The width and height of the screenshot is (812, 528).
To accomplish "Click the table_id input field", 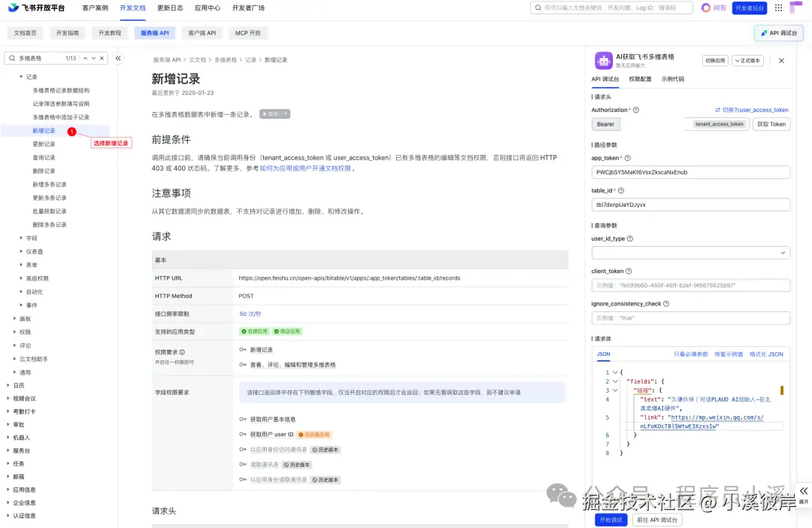I will tap(690, 205).
